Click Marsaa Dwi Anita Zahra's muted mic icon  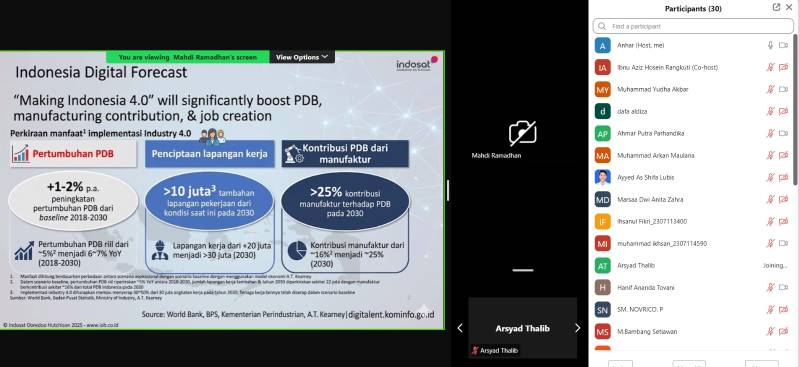(770, 200)
